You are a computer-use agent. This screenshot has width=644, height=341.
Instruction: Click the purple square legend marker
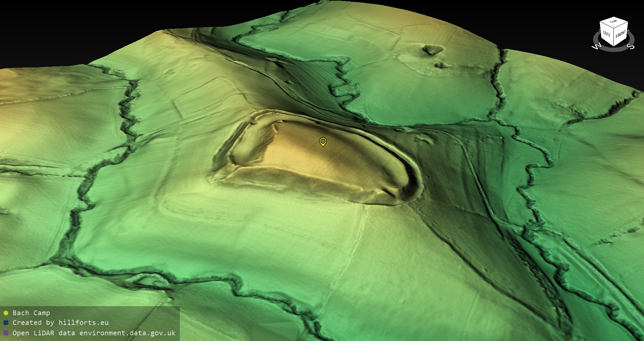tap(6, 333)
